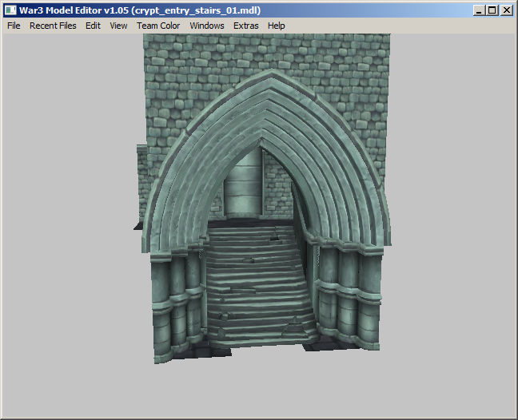This screenshot has height=420, width=518.
Task: Click the Help menu
Action: (277, 26)
